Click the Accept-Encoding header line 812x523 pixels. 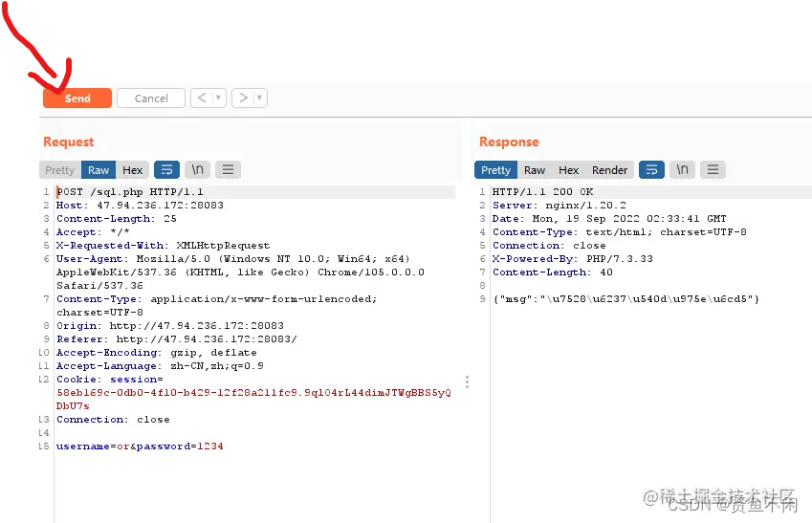(x=157, y=353)
